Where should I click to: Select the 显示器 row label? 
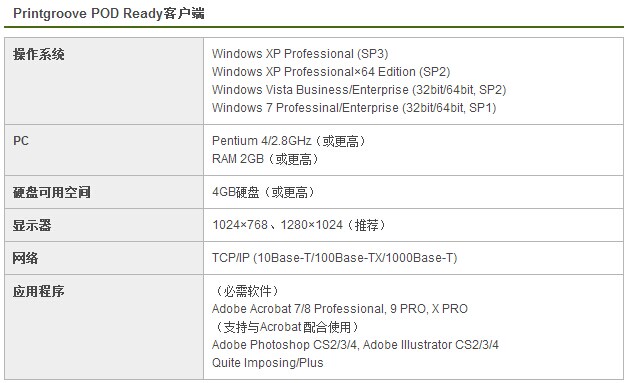click(32, 225)
